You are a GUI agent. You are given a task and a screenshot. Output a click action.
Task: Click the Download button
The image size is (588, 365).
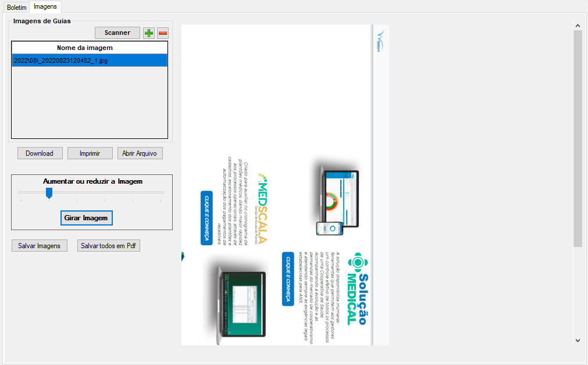click(x=40, y=153)
